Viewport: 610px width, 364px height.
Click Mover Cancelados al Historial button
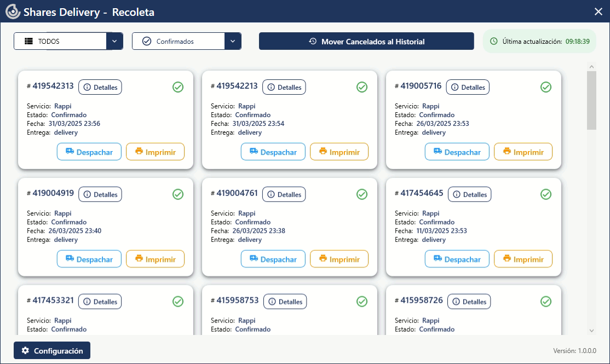click(x=366, y=41)
